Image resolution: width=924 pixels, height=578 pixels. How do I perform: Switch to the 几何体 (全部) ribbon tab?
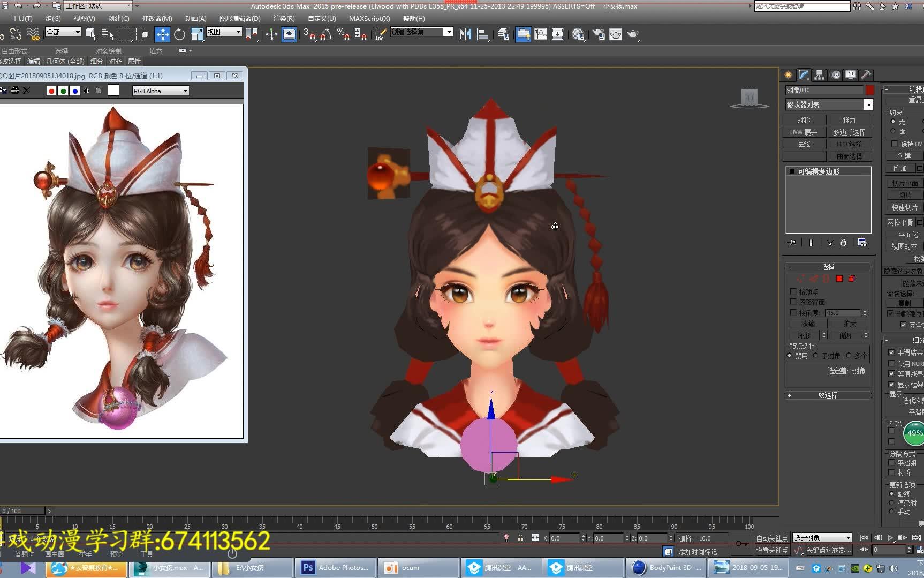(65, 62)
